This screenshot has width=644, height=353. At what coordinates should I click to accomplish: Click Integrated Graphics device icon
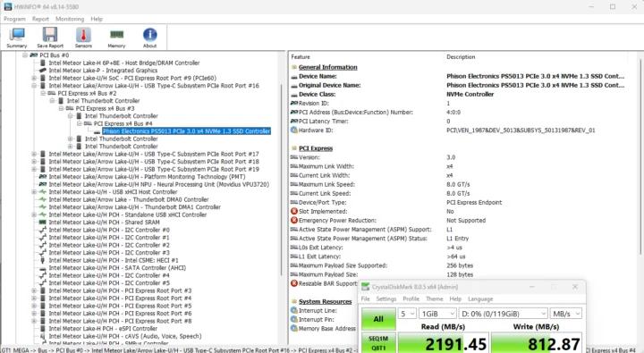(x=43, y=71)
